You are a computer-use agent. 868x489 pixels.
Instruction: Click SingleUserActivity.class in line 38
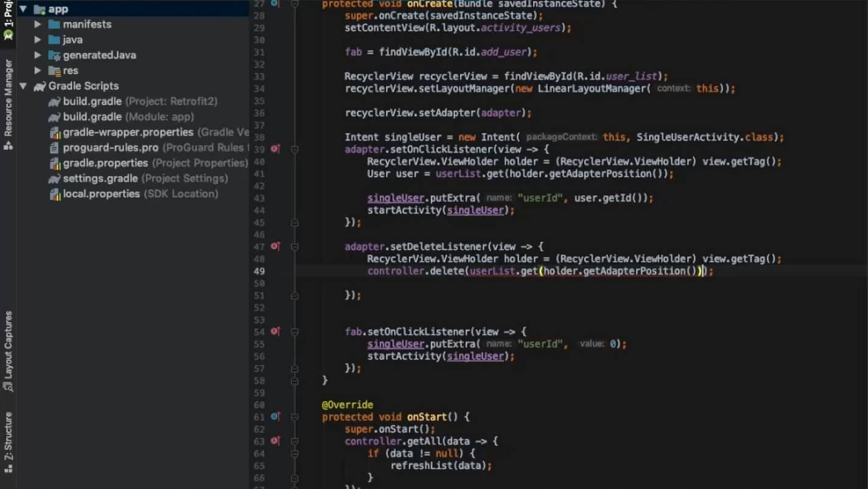(x=705, y=137)
